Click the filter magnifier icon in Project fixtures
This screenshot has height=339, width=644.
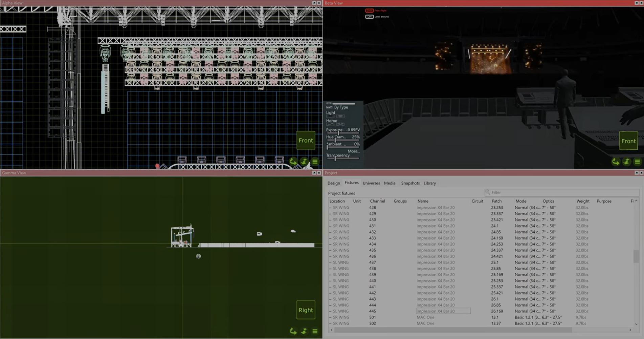(487, 192)
